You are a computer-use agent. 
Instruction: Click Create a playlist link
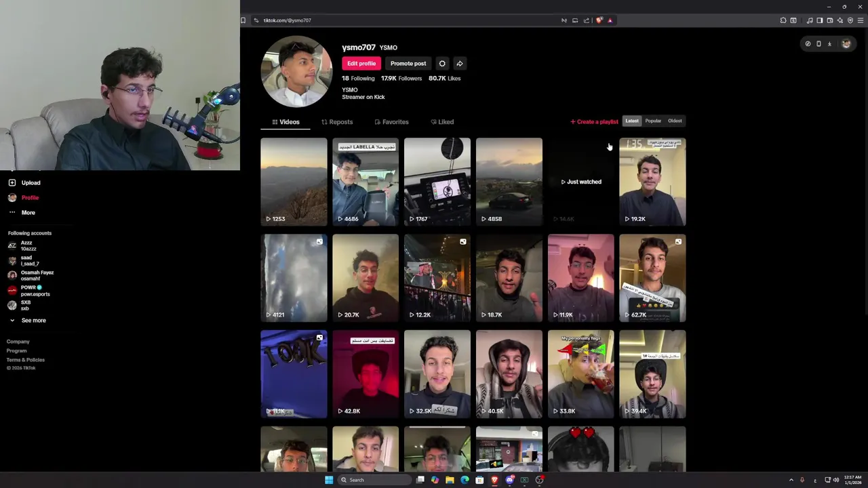(x=594, y=122)
